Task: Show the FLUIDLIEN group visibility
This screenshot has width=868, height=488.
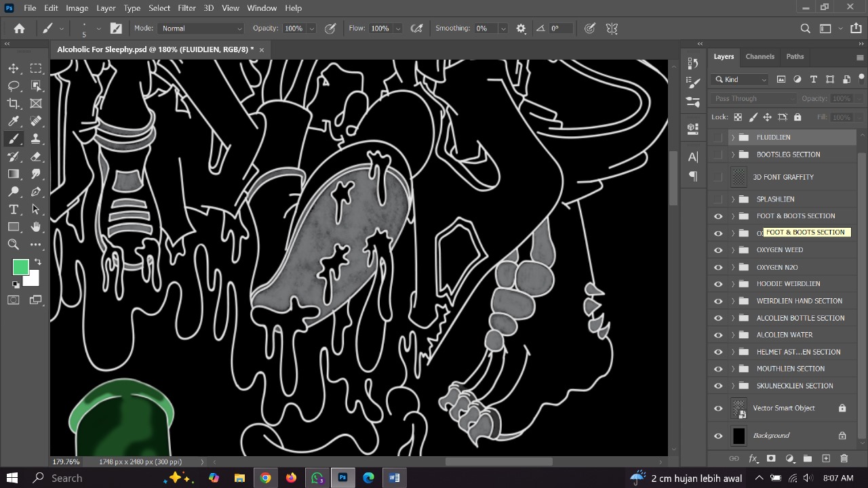Action: click(717, 137)
